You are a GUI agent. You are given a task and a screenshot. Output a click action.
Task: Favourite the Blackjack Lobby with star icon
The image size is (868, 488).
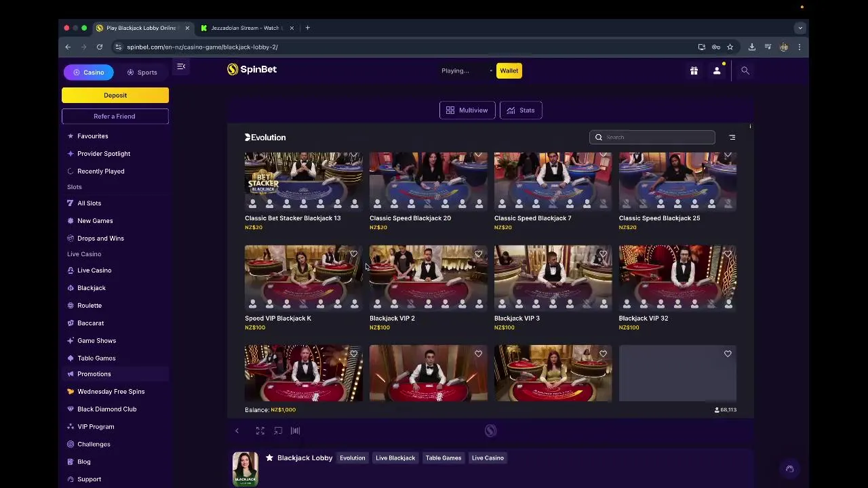click(x=269, y=458)
